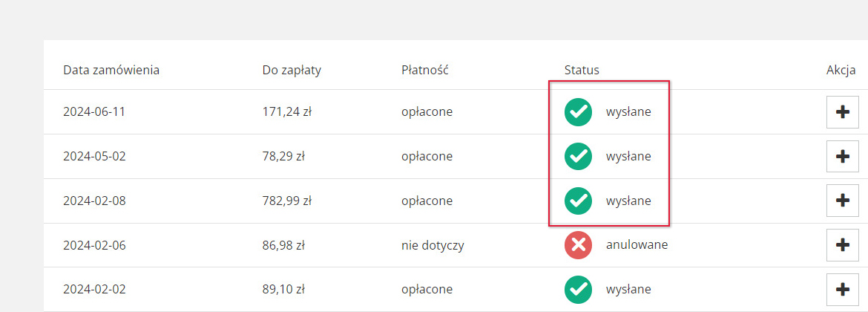Click date 2024-06-11 in first row
Image resolution: width=868 pixels, height=312 pixels.
pyautogui.click(x=94, y=112)
